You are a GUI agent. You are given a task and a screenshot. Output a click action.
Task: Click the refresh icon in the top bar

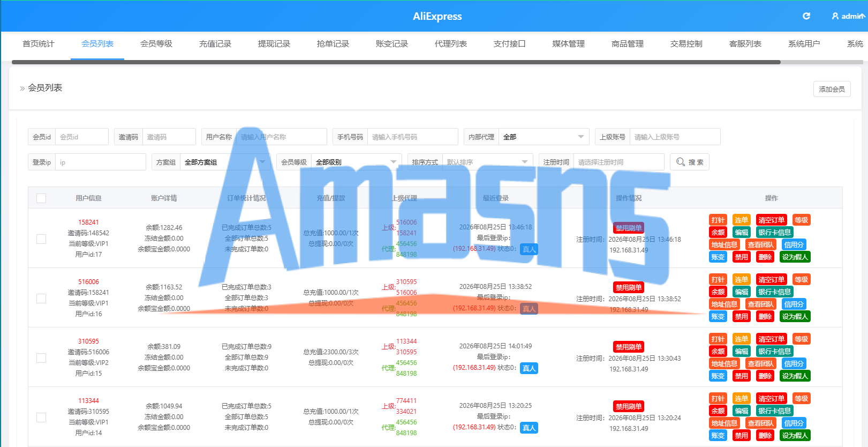pyautogui.click(x=806, y=16)
